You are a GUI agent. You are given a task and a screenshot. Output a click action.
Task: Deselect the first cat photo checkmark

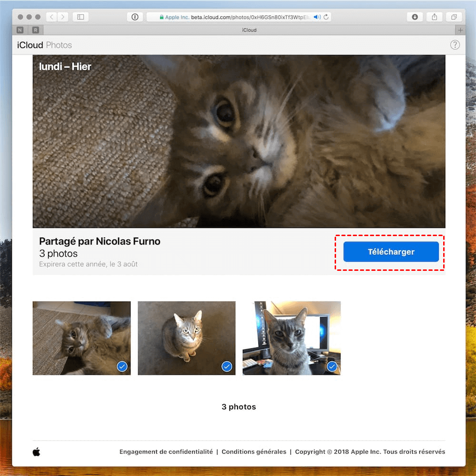pos(122,366)
